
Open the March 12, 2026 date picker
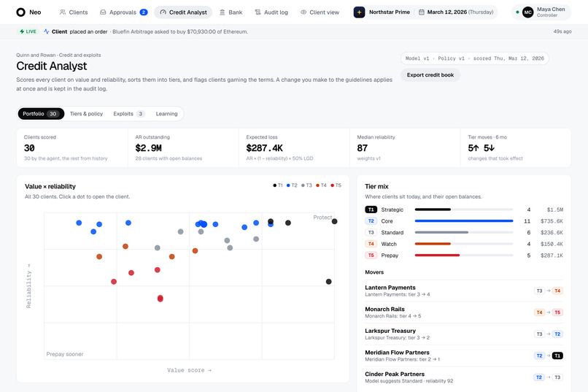[x=457, y=12]
